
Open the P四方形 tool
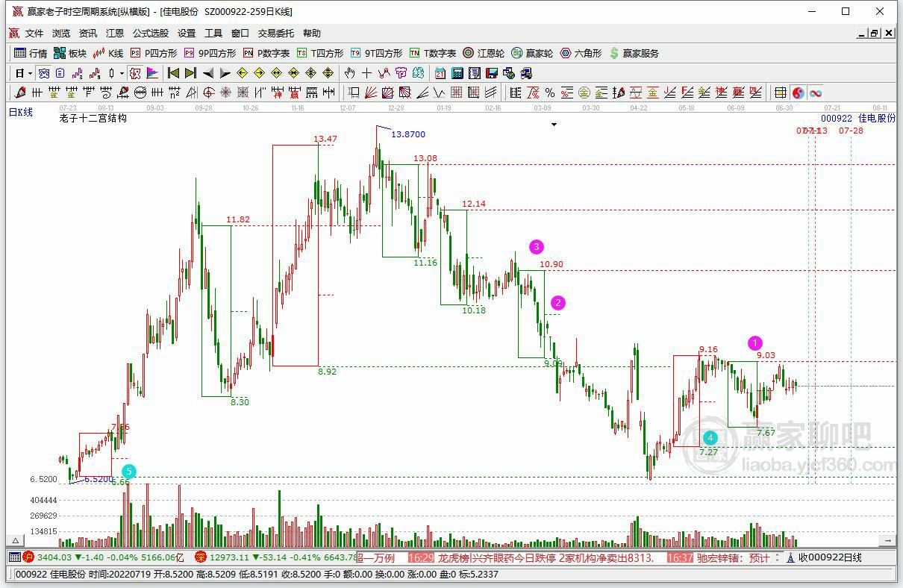[154, 53]
